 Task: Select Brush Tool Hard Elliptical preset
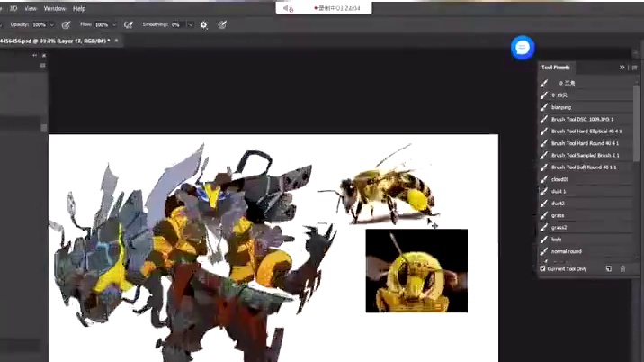tap(586, 131)
